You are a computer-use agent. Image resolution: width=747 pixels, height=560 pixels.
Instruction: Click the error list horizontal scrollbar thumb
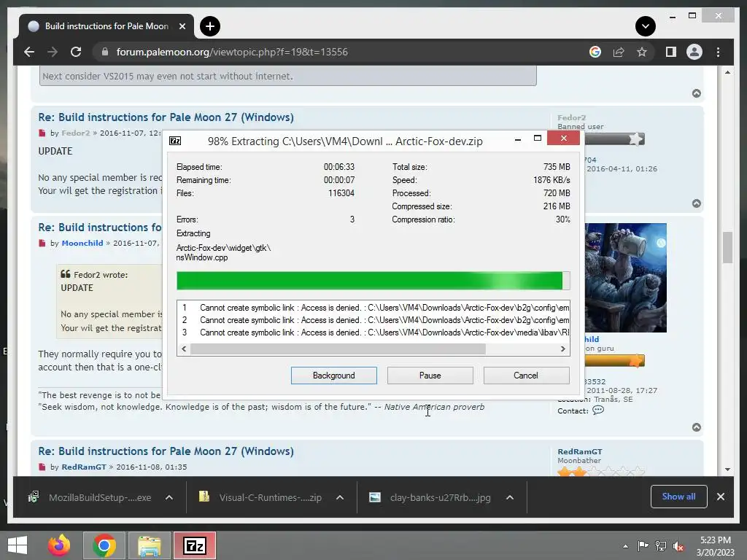pos(338,349)
